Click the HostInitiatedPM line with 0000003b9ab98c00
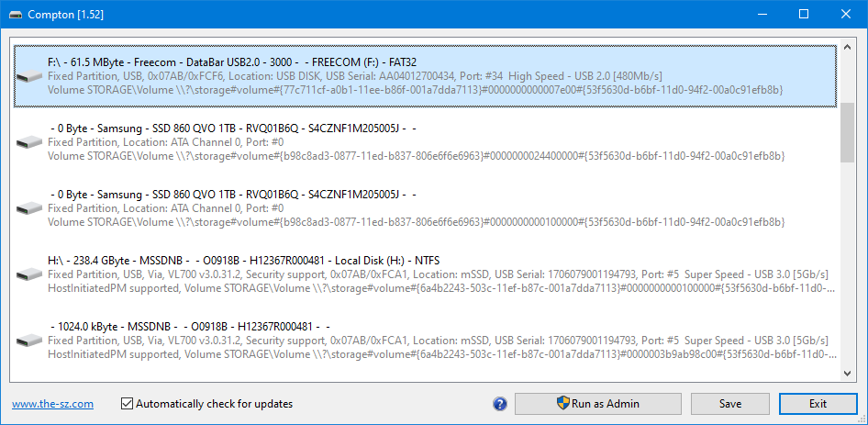Screen dimensions: 868x425 coord(441,354)
